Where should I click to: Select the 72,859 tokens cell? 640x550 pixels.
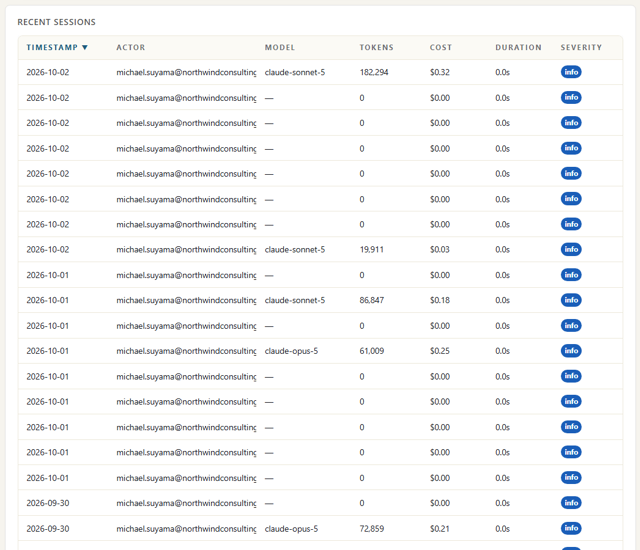(x=372, y=528)
